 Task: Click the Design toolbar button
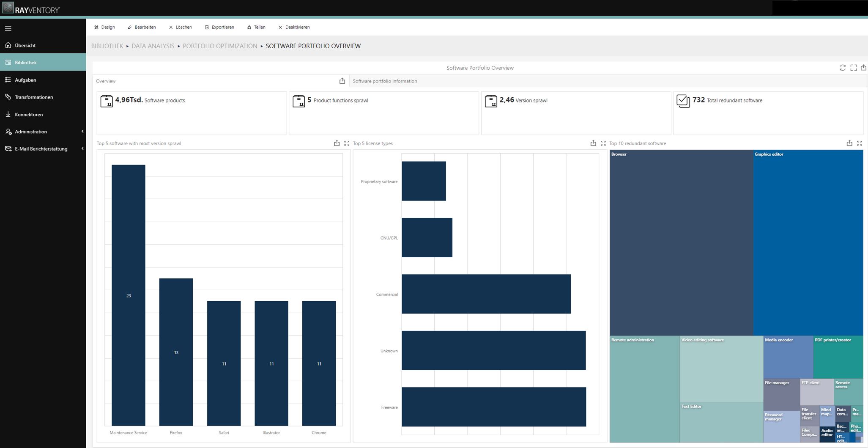click(104, 27)
